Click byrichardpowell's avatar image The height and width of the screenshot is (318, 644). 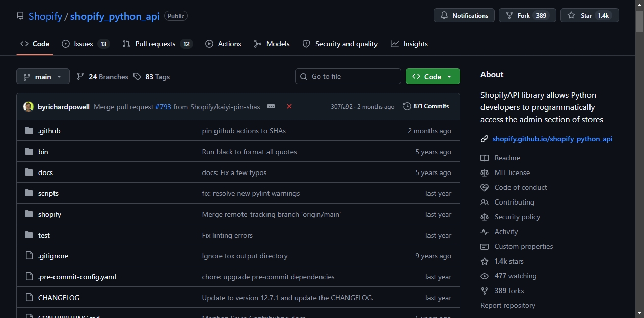point(29,107)
